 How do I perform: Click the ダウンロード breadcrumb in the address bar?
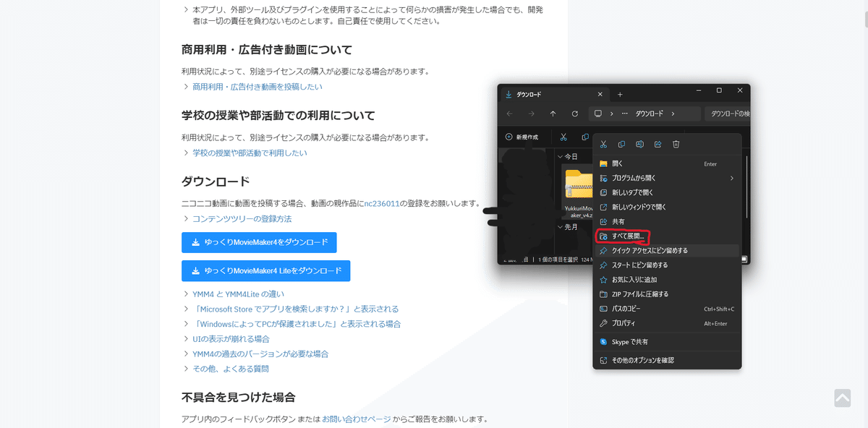pos(650,114)
